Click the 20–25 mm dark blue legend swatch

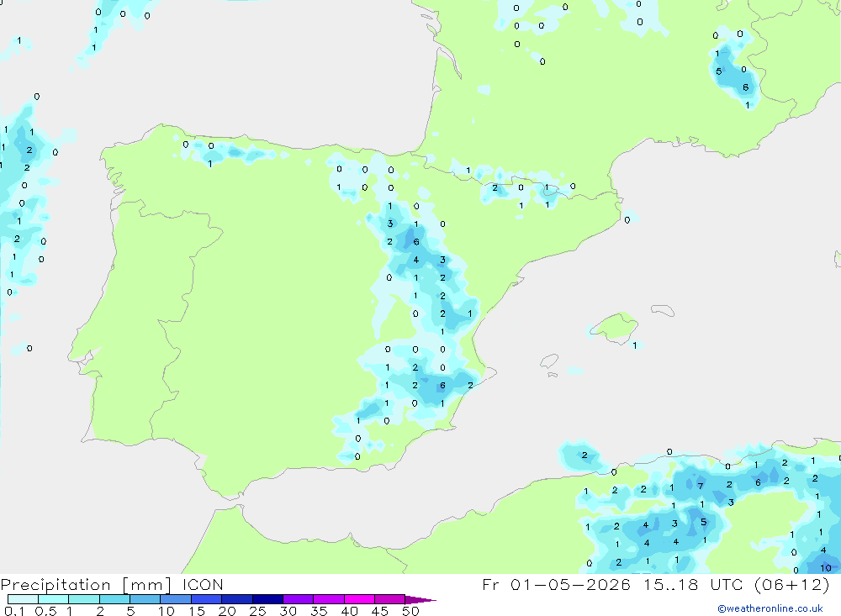tap(237, 599)
